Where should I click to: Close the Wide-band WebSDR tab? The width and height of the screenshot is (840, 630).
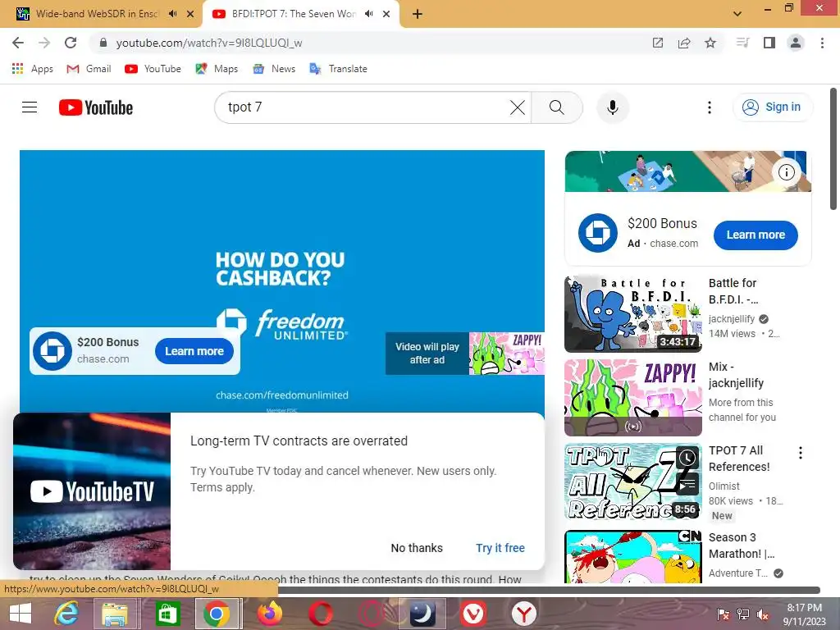[x=190, y=14]
